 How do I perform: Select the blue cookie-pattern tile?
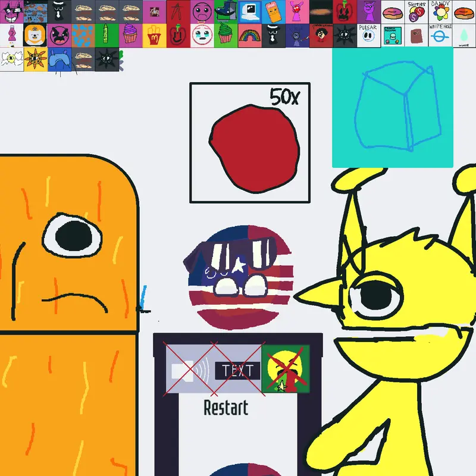pos(36,12)
